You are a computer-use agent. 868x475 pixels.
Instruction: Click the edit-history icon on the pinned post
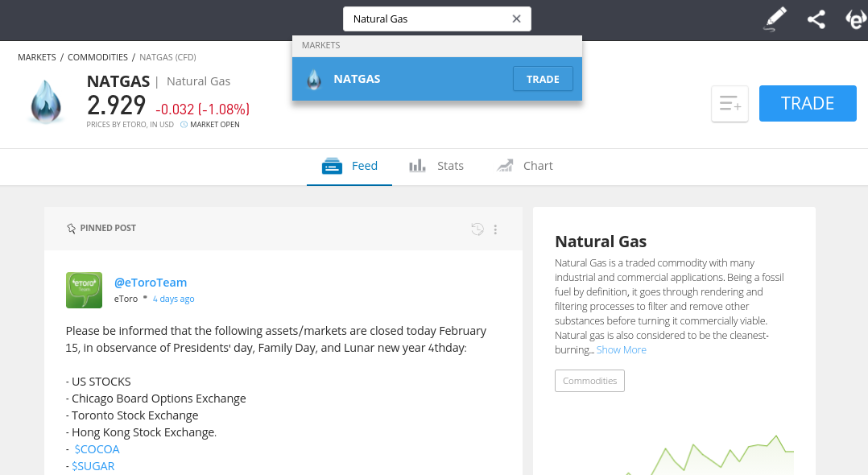477,229
